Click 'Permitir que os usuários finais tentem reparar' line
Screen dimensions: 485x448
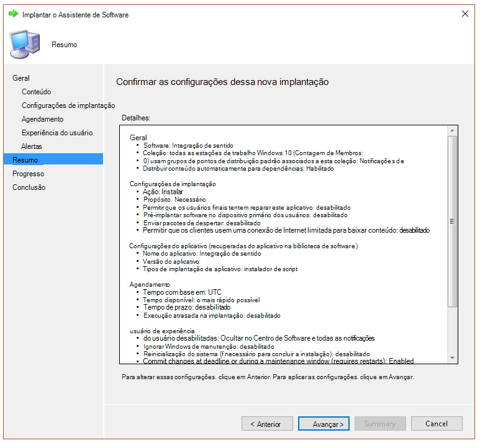click(x=247, y=208)
